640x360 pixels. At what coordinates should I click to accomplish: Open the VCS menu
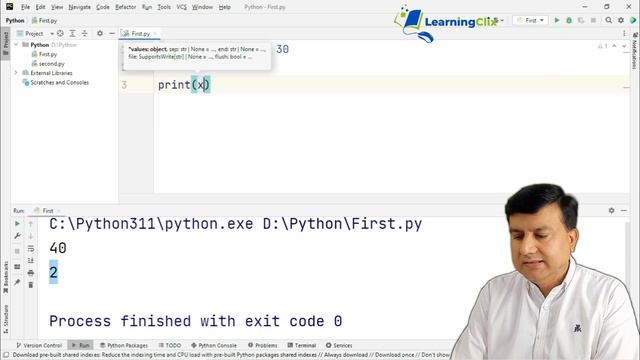point(181,7)
